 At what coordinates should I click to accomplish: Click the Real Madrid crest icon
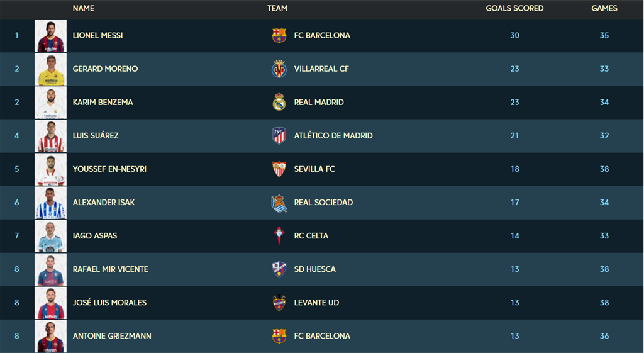click(x=279, y=102)
